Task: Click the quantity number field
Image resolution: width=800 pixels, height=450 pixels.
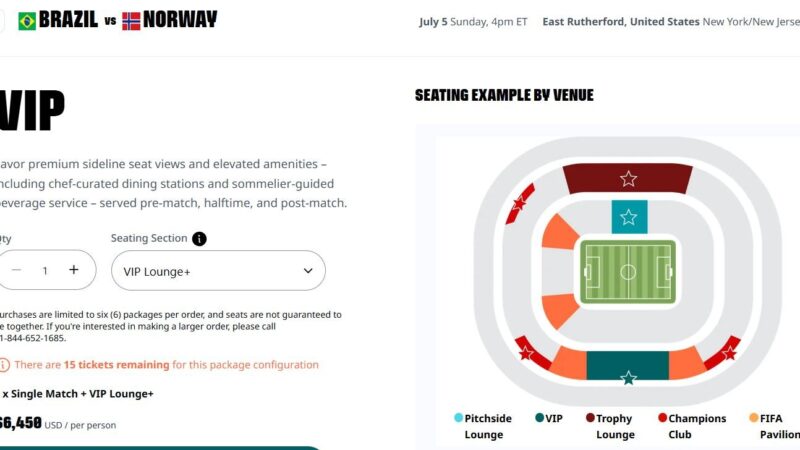Action: [x=45, y=271]
